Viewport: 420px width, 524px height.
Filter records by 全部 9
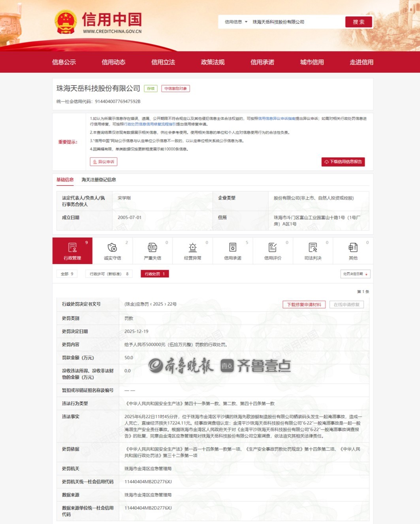67,274
